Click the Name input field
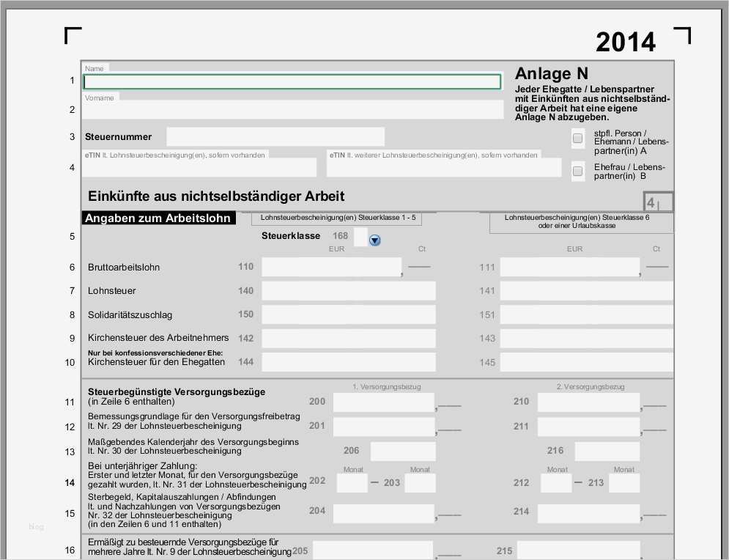729x560 pixels. point(292,81)
